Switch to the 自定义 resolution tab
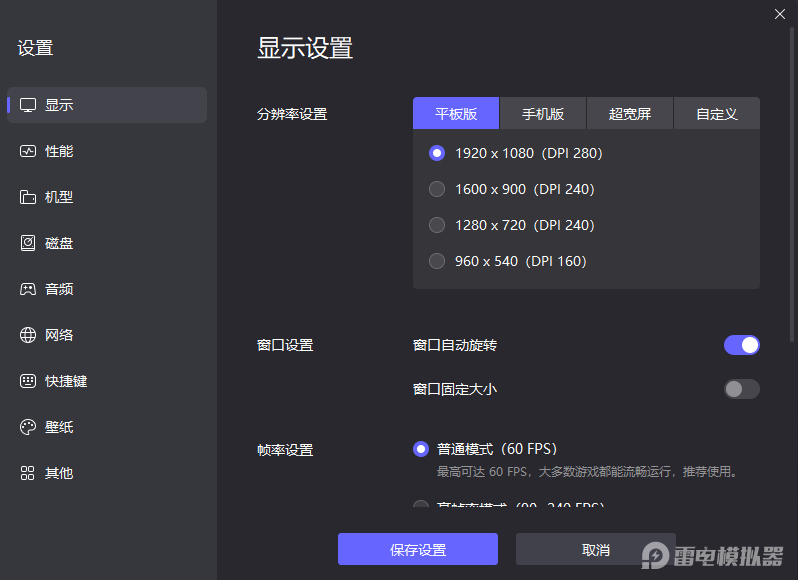The image size is (798, 580). 717,113
